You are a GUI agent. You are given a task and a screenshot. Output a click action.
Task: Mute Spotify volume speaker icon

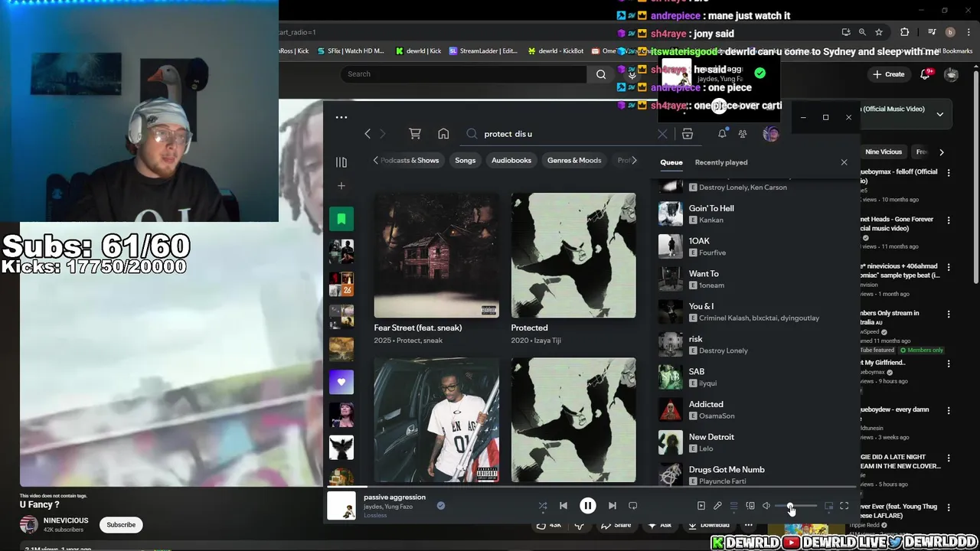click(x=766, y=506)
